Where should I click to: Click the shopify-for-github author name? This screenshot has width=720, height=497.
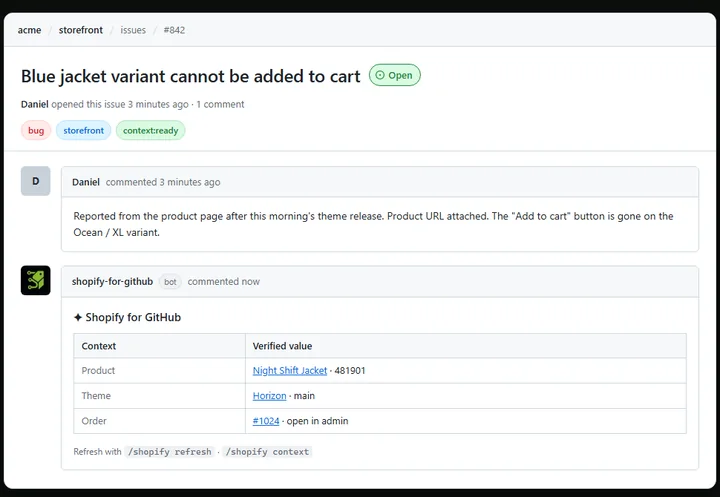pos(112,282)
